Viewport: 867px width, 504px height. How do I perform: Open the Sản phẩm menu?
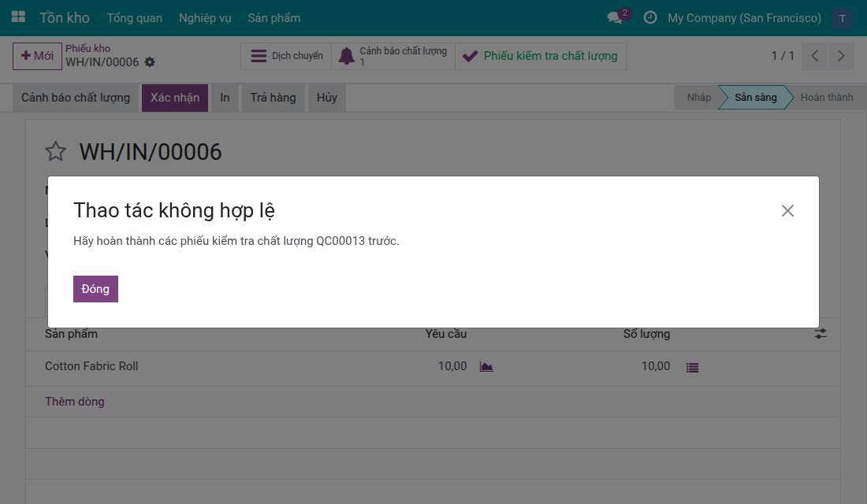(274, 18)
